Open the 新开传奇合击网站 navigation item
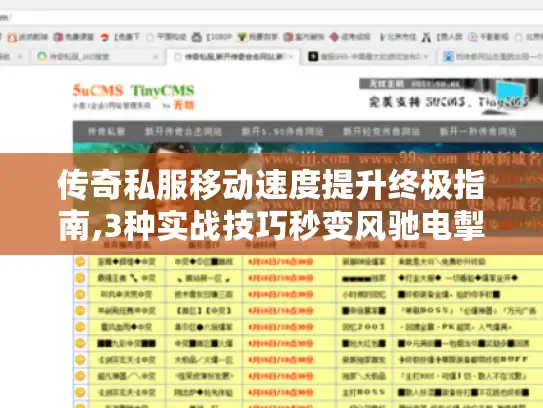 [183, 131]
